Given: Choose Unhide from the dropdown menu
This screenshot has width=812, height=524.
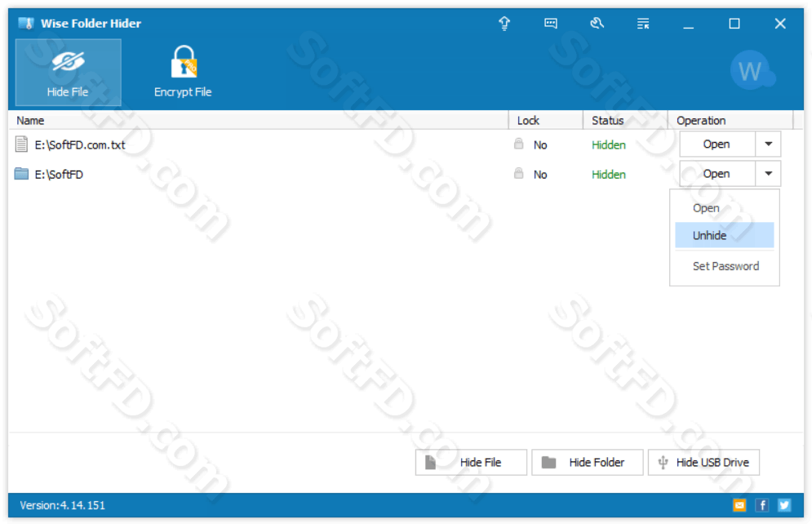Looking at the screenshot, I should point(725,236).
